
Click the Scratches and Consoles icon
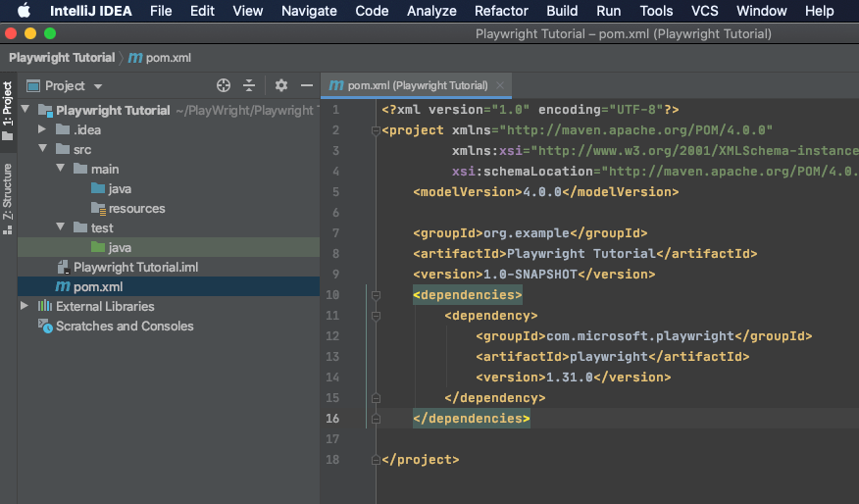[45, 326]
